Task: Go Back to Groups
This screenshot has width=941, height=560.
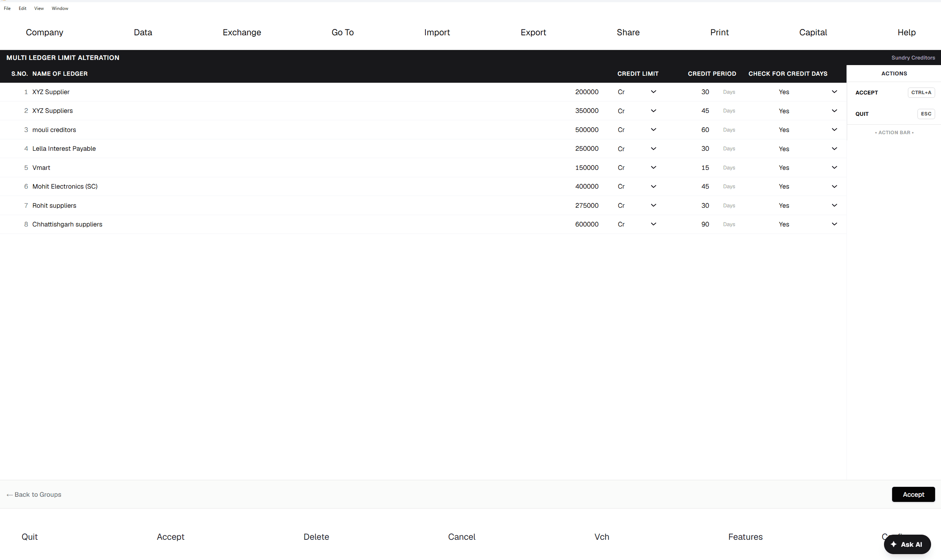Action: click(34, 494)
